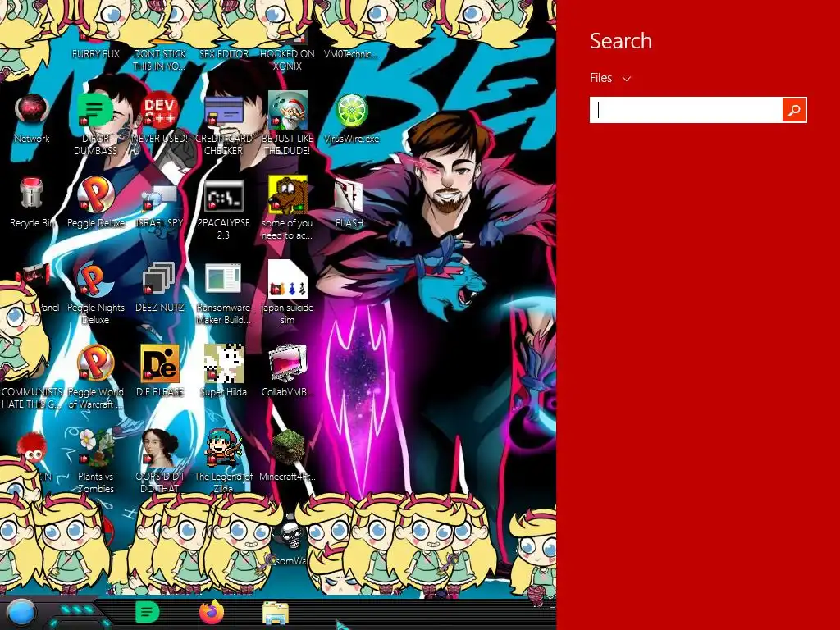Select the SEX EDITOR shortcut label
Image resolution: width=840 pixels, height=630 pixels.
tap(224, 54)
